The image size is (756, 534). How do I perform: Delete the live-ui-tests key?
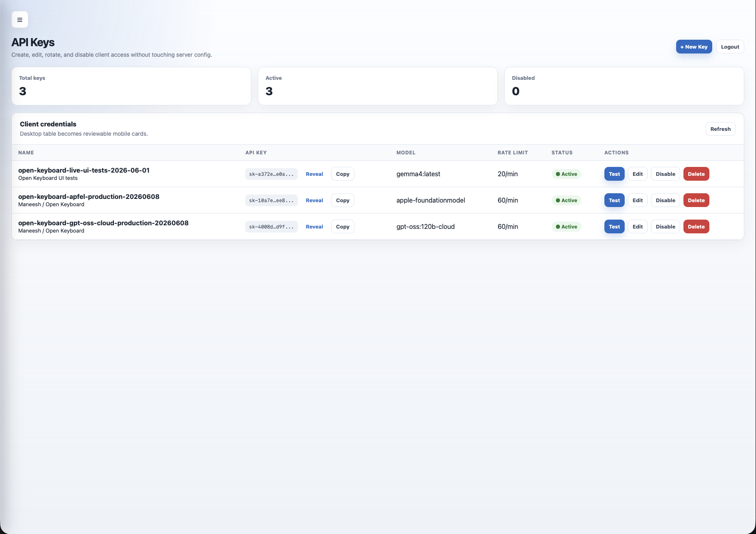tap(696, 174)
